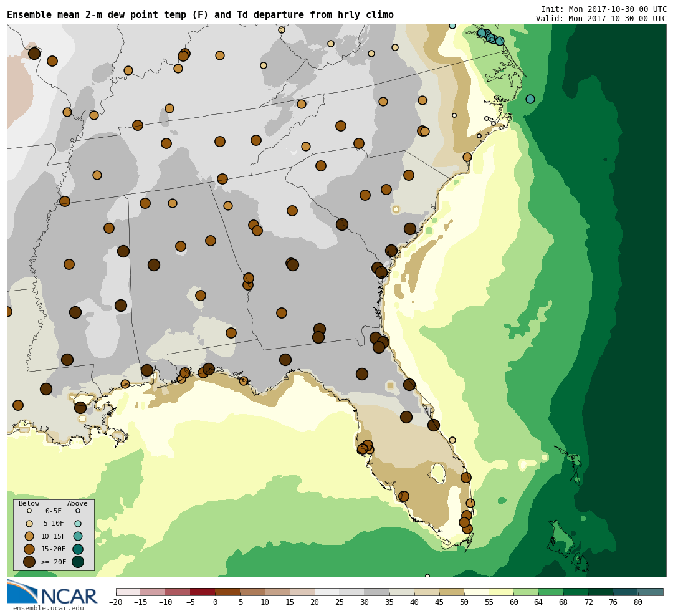The image size is (673, 616).
Task: Click the Below >= 20F dark brown circle
Action: pos(29,561)
